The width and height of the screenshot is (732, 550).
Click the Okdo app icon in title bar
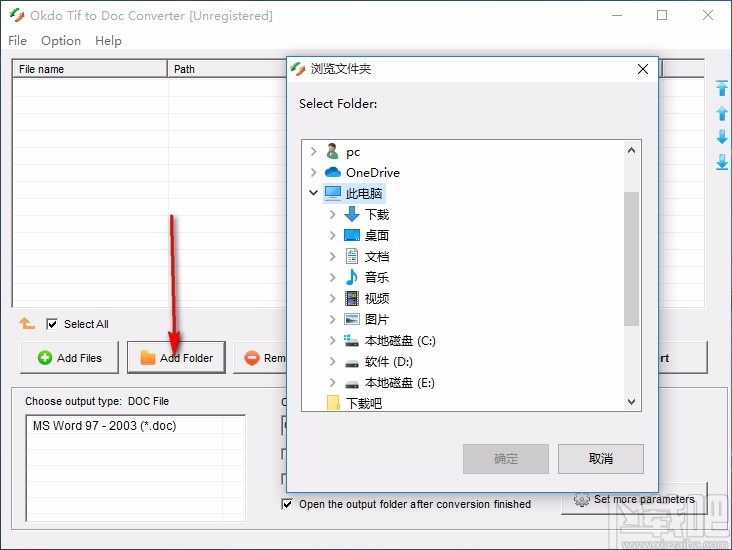click(16, 15)
